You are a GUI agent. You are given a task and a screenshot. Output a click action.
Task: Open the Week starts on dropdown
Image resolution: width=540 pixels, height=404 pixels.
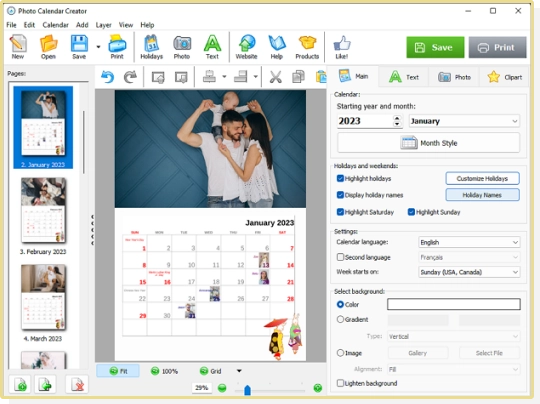pos(469,272)
